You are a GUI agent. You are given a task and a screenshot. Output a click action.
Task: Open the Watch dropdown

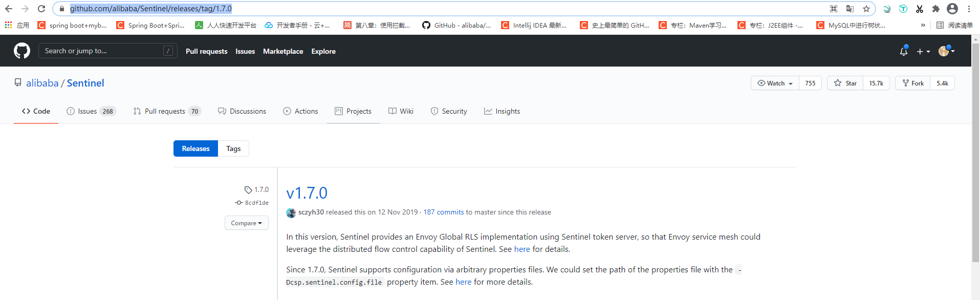[x=775, y=83]
